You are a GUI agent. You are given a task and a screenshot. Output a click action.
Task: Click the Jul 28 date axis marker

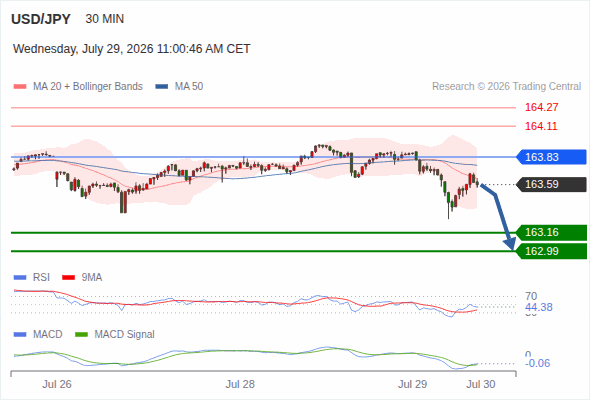[x=240, y=384]
